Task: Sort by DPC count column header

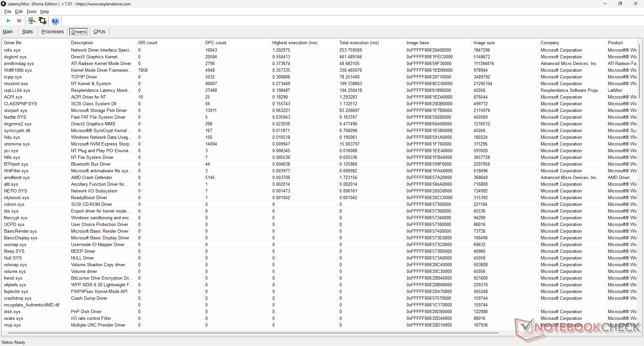Action: 237,43
